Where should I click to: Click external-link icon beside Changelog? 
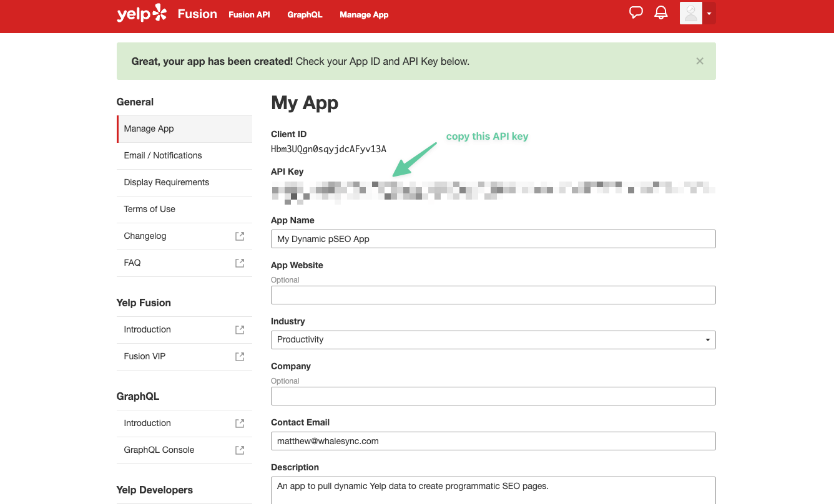pyautogui.click(x=240, y=236)
